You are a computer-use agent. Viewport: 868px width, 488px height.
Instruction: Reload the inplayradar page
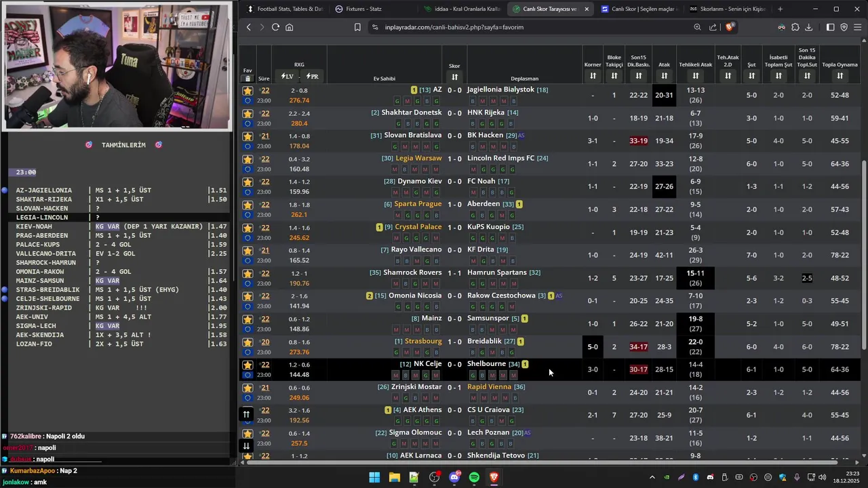[x=275, y=27]
